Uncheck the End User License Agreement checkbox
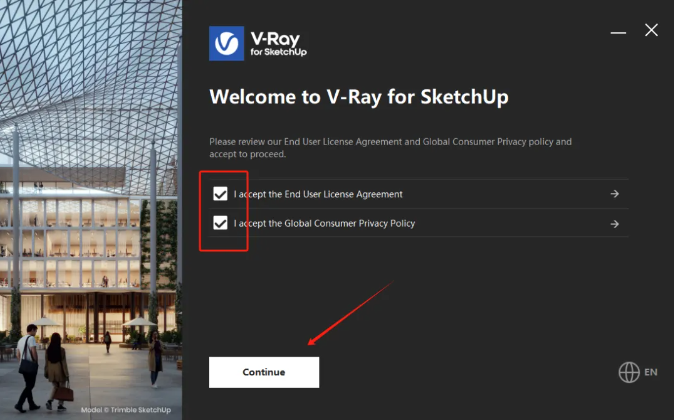Viewport: 674px width, 420px height. pos(221,194)
